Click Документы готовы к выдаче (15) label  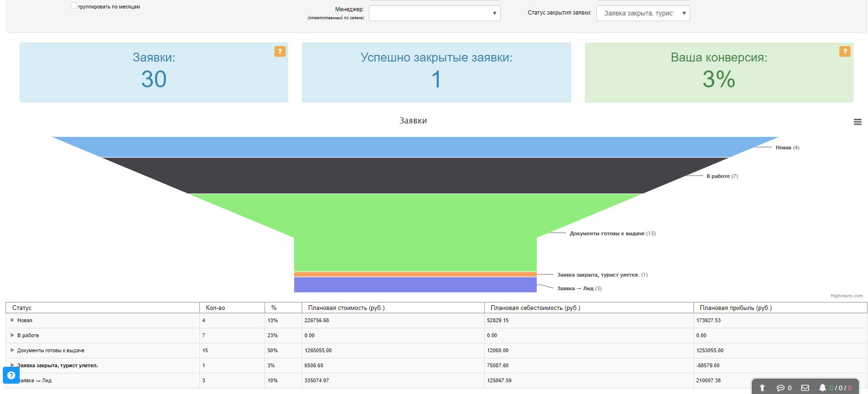click(612, 233)
